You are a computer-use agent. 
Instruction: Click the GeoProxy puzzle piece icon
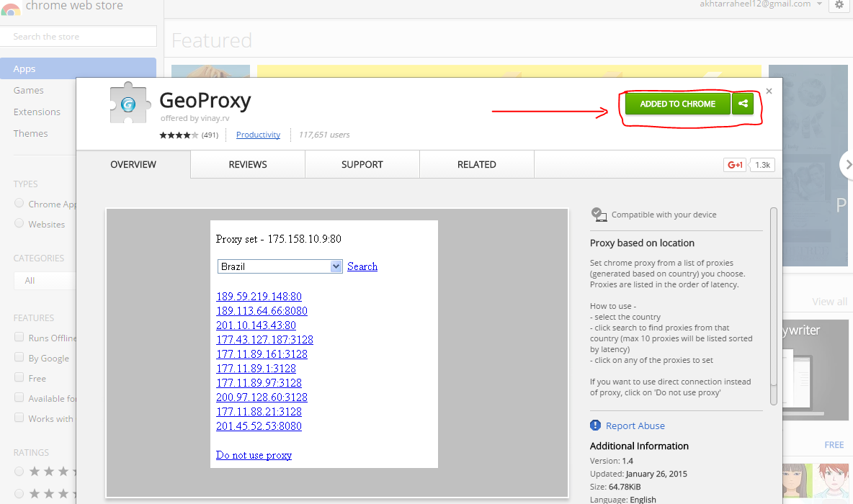point(129,102)
